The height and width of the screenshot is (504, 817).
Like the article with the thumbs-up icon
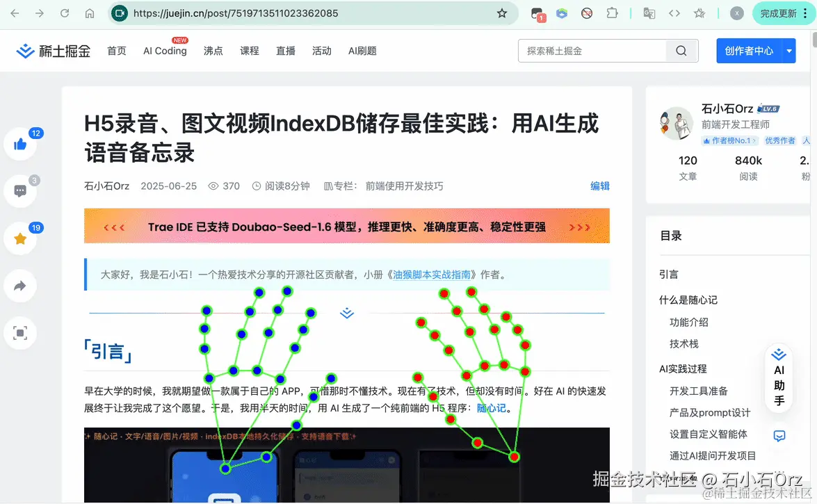(20, 144)
